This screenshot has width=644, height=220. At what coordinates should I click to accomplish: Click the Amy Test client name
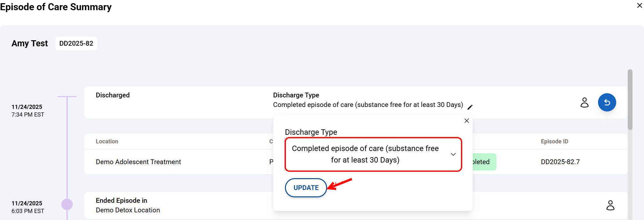click(30, 43)
